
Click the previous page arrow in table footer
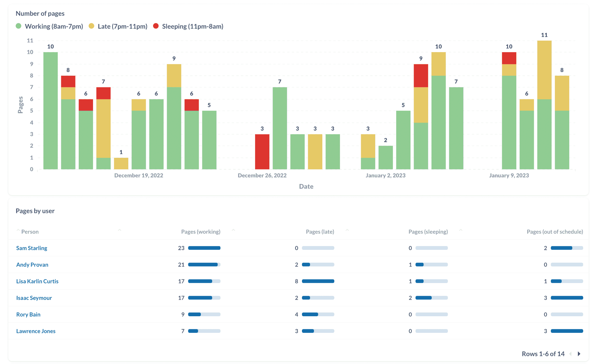click(x=570, y=354)
